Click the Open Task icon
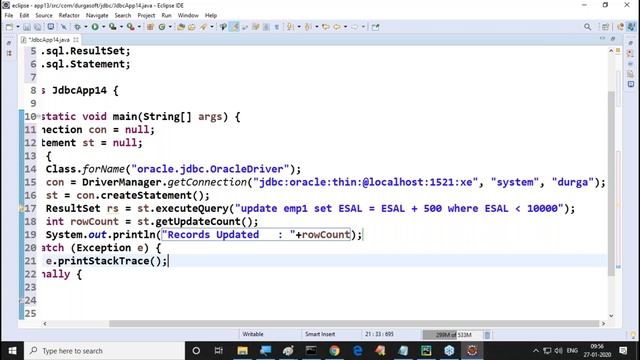The width and height of the screenshot is (640, 360). point(191,27)
